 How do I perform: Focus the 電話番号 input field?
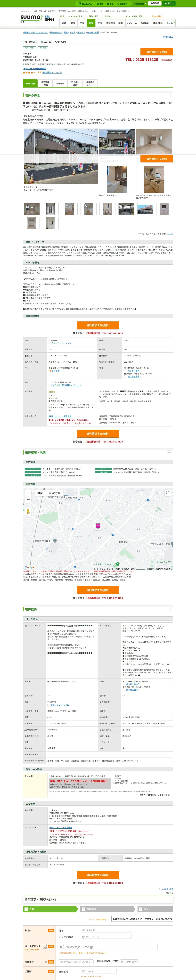[x=76, y=961]
